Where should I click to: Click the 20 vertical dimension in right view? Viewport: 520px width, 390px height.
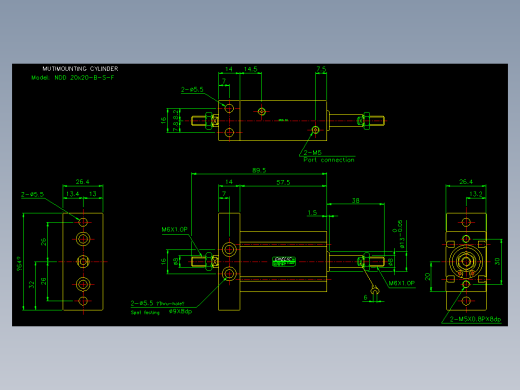point(427,277)
